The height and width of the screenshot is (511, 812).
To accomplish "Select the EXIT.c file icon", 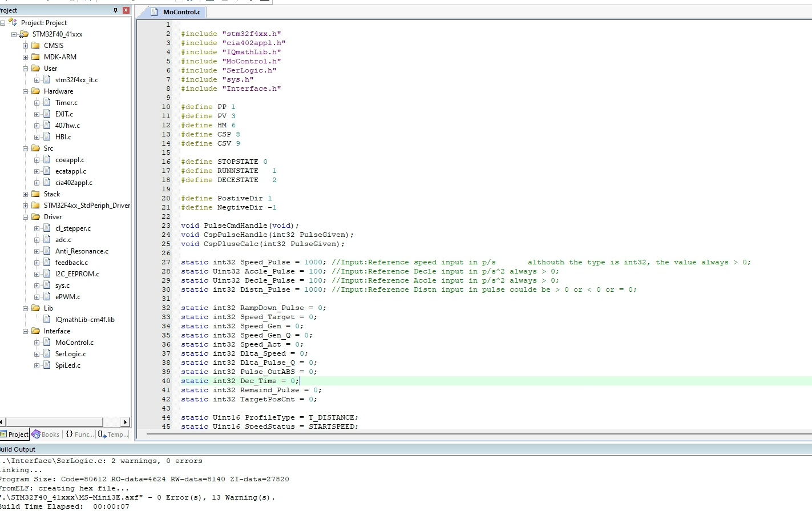I will [47, 114].
